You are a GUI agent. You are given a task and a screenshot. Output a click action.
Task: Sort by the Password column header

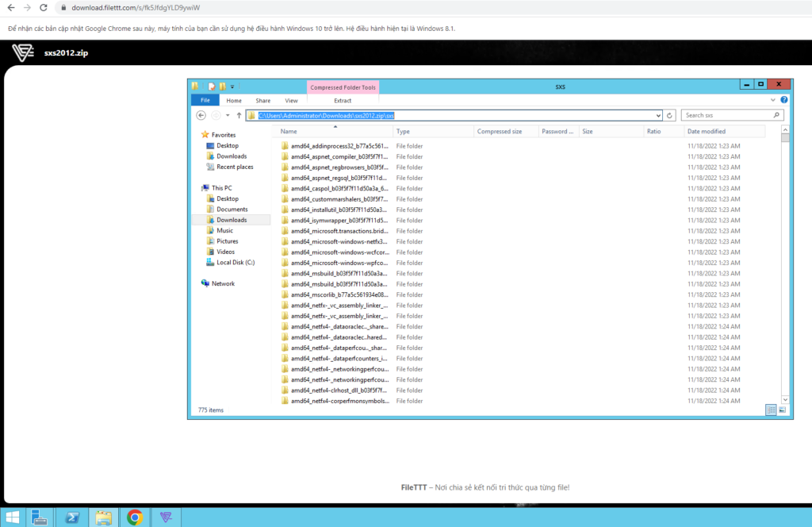click(558, 132)
